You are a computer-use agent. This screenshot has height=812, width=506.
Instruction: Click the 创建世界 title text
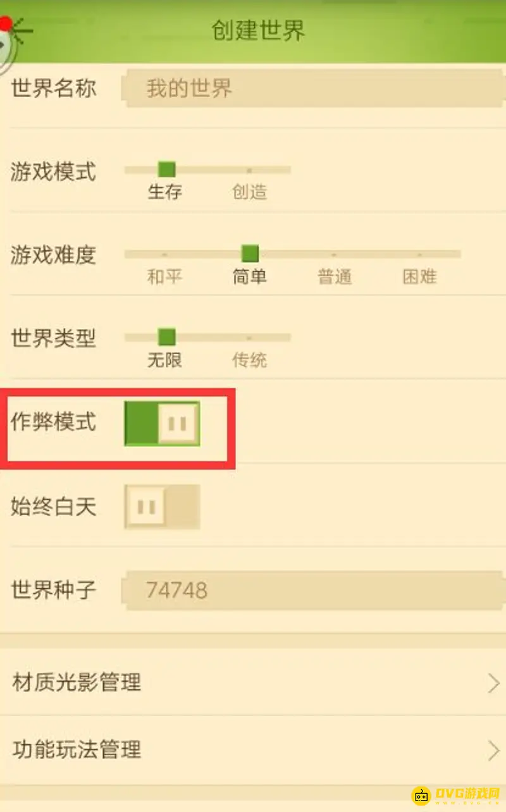pyautogui.click(x=259, y=30)
